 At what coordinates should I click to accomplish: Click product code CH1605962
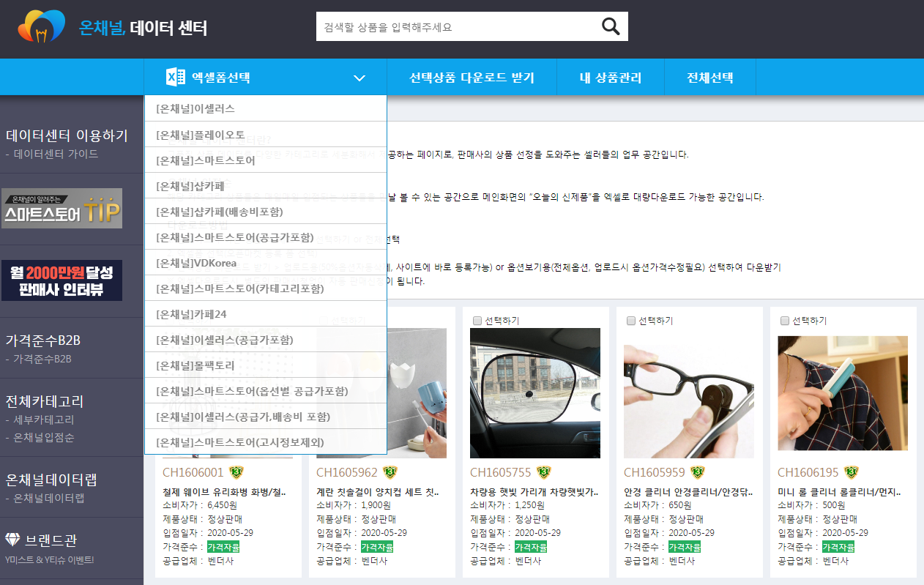point(347,472)
